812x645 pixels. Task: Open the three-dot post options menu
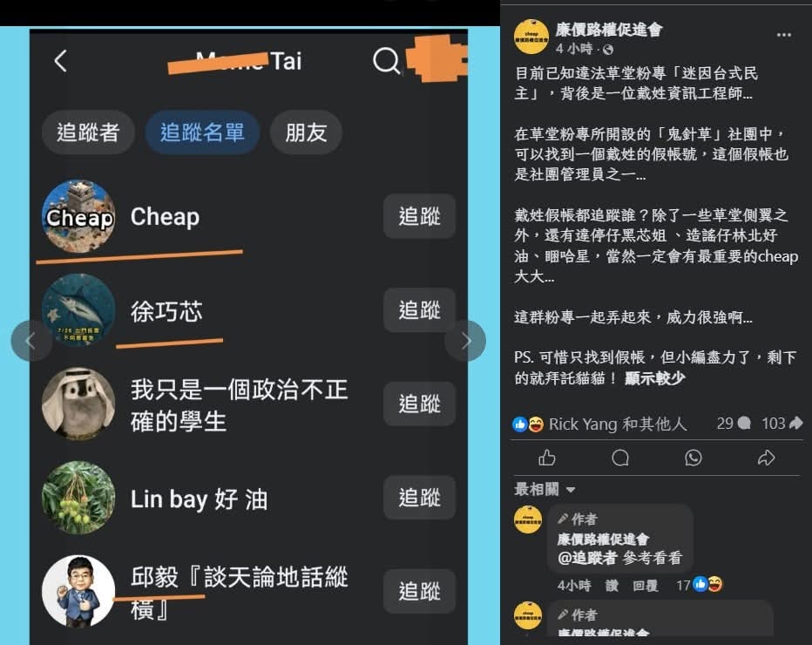coord(784,35)
